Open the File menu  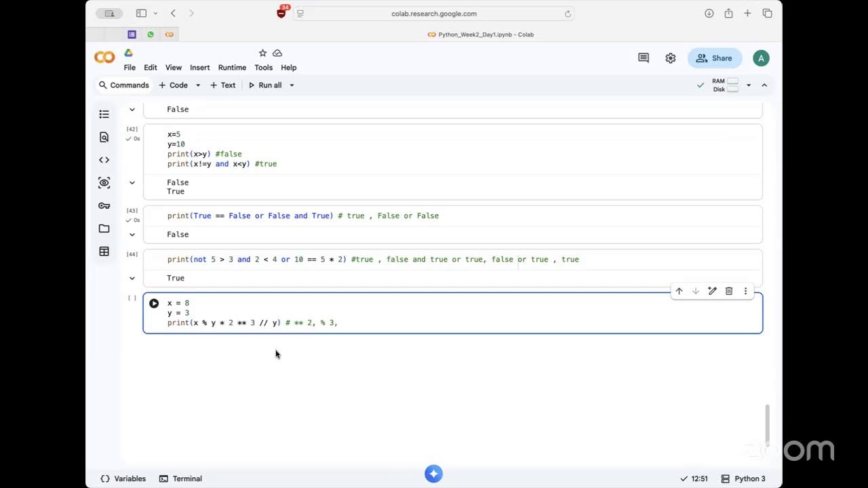tap(130, 68)
